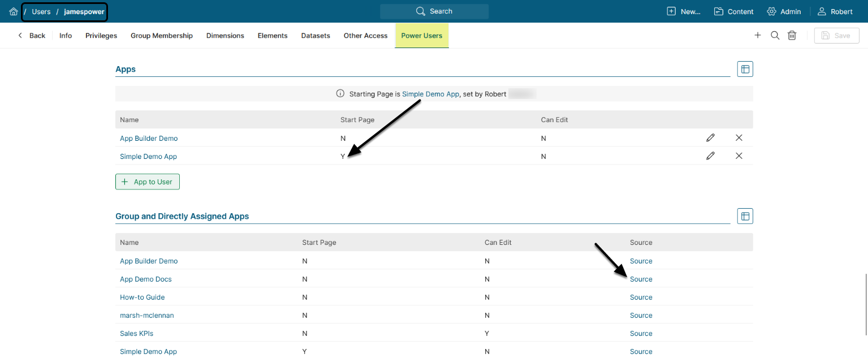
Task: Open the Robert user menu
Action: click(x=835, y=11)
